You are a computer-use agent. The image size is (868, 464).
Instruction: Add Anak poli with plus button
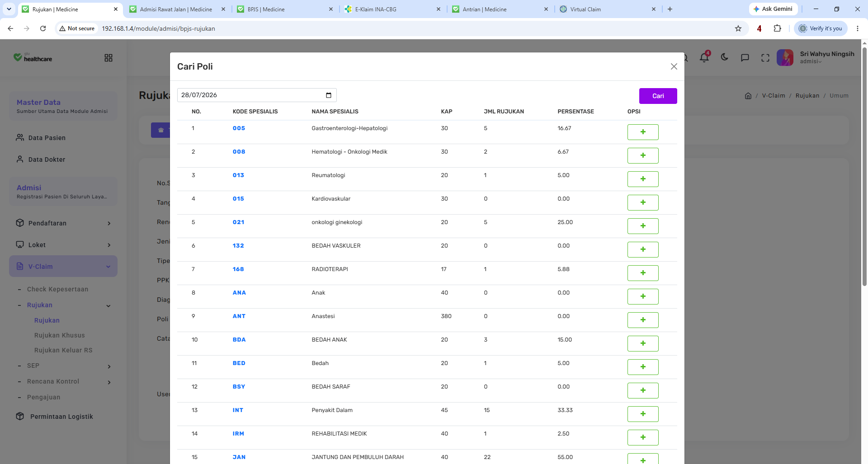643,296
